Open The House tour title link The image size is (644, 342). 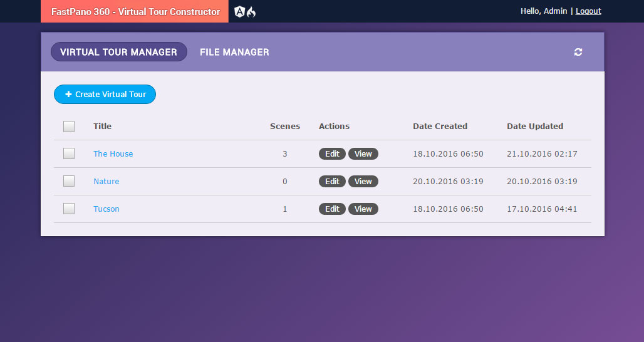(113, 153)
